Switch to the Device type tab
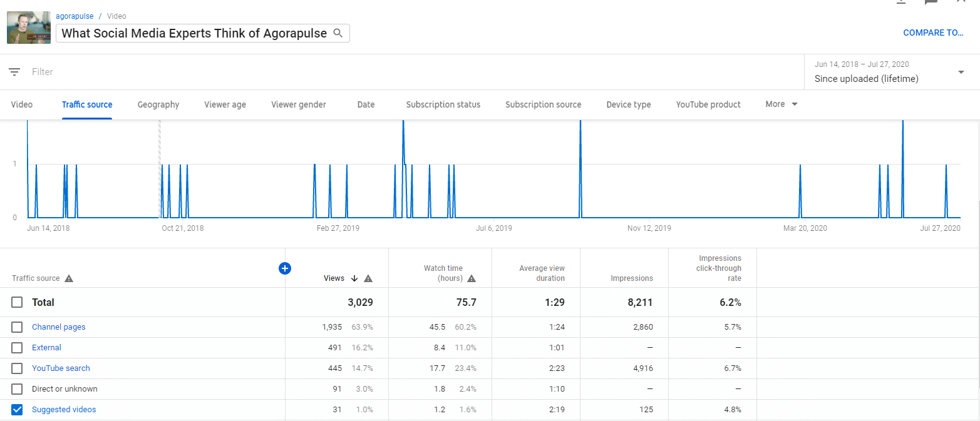 click(629, 104)
